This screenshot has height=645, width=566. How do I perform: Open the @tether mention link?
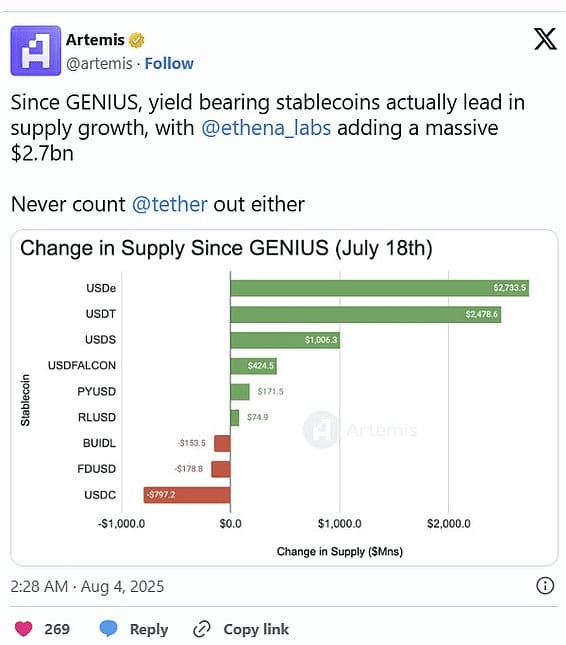click(169, 204)
